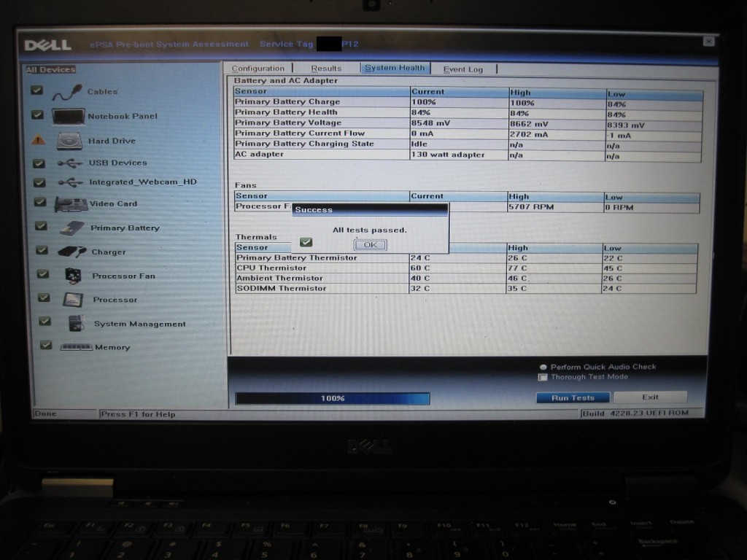This screenshot has height=560, width=747.
Task: Select the Primary Battery icon
Action: (72, 228)
